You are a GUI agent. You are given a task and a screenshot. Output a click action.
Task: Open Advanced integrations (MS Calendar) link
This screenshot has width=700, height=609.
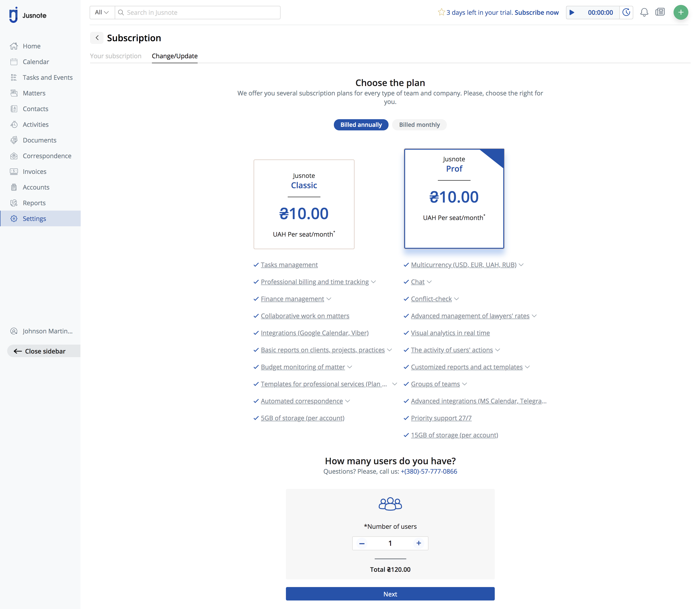pyautogui.click(x=478, y=401)
